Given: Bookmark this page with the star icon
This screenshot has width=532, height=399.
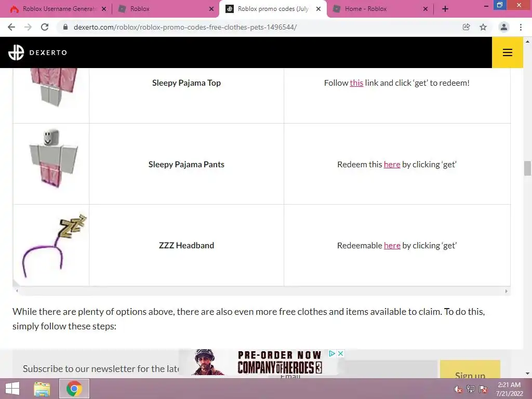Looking at the screenshot, I should [483, 27].
